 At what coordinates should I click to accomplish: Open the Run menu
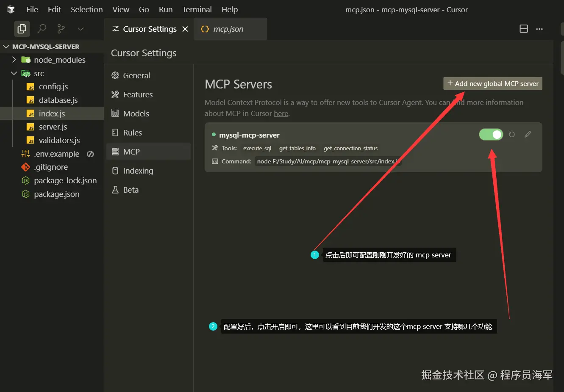point(166,9)
